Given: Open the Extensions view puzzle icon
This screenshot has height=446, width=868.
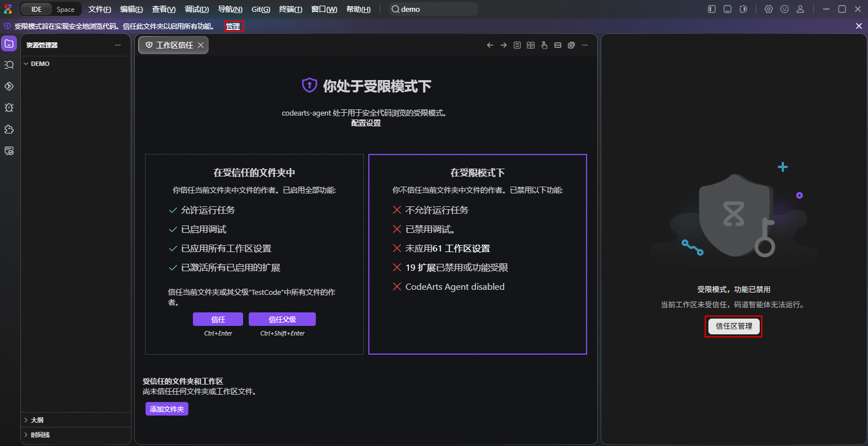Looking at the screenshot, I should point(9,129).
